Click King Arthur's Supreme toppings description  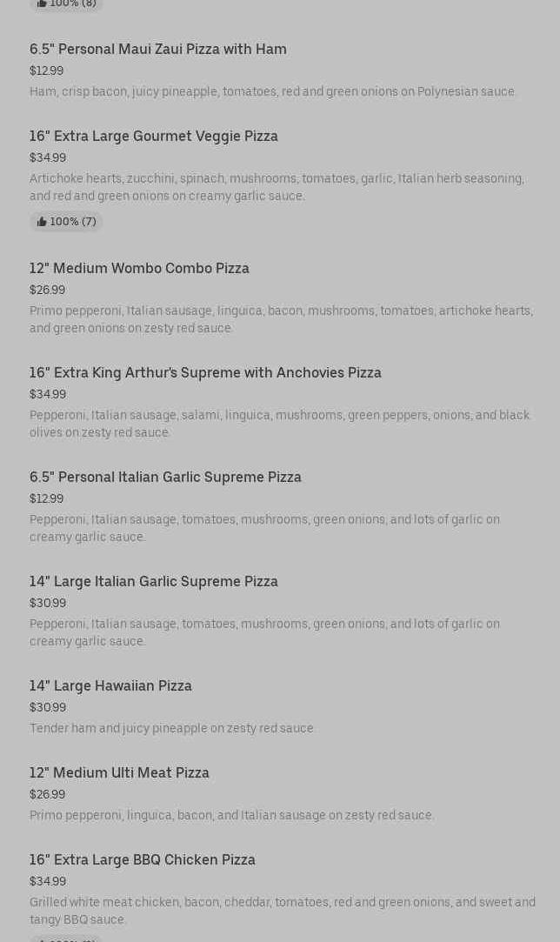(x=279, y=424)
